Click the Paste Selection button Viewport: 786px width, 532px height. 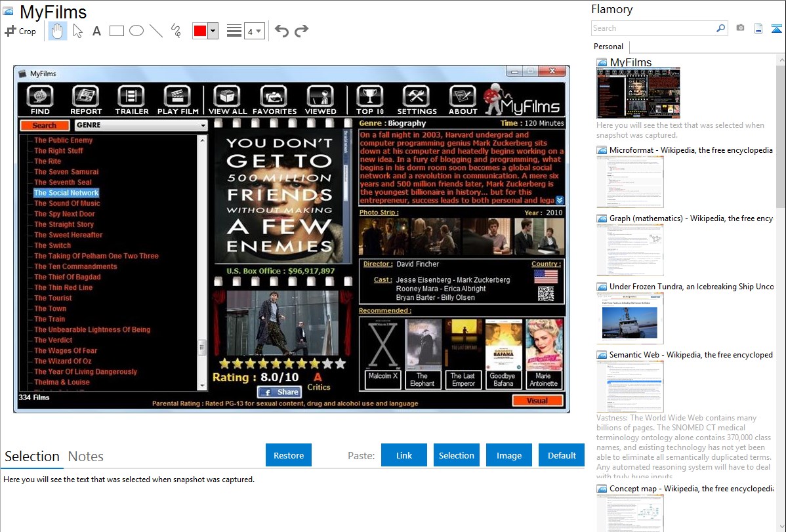pyautogui.click(x=456, y=455)
